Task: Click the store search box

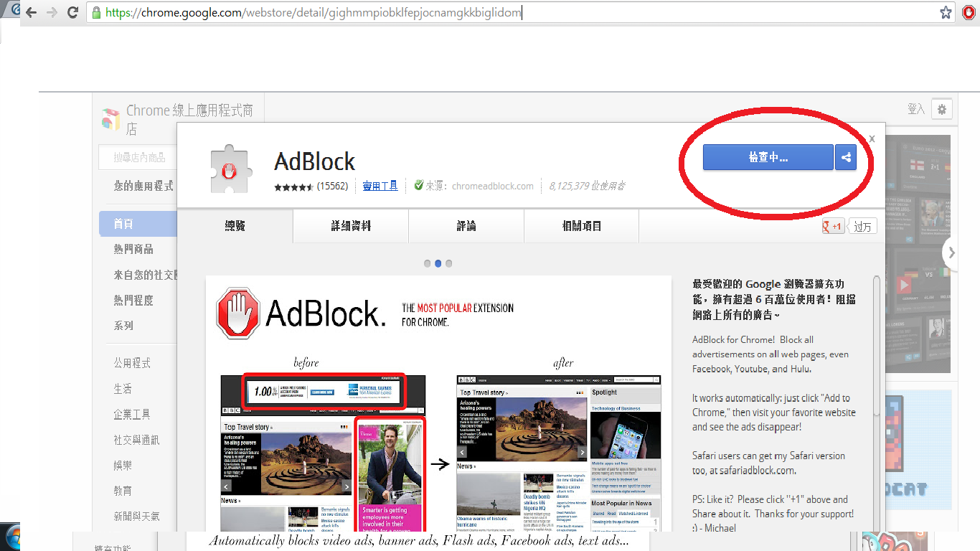Action: (x=138, y=157)
